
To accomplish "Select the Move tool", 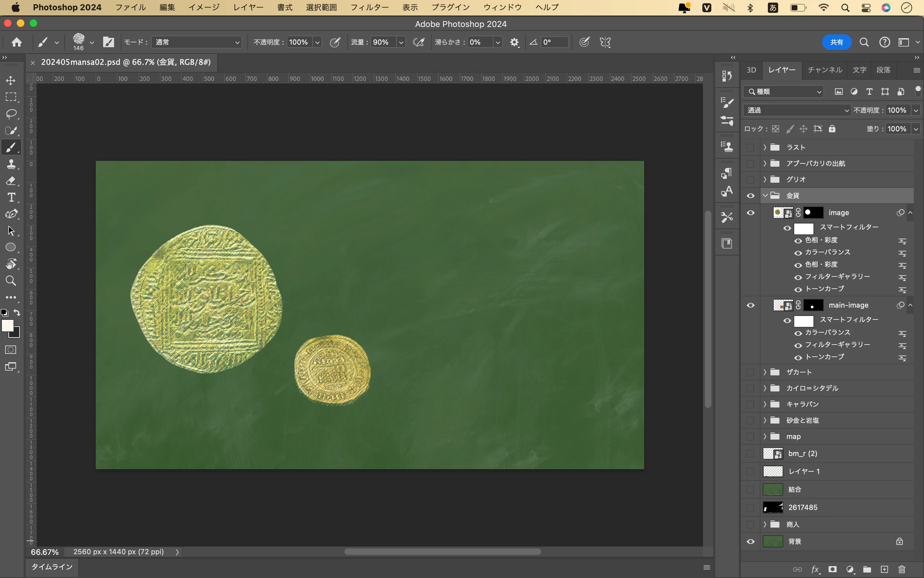I will click(x=11, y=80).
